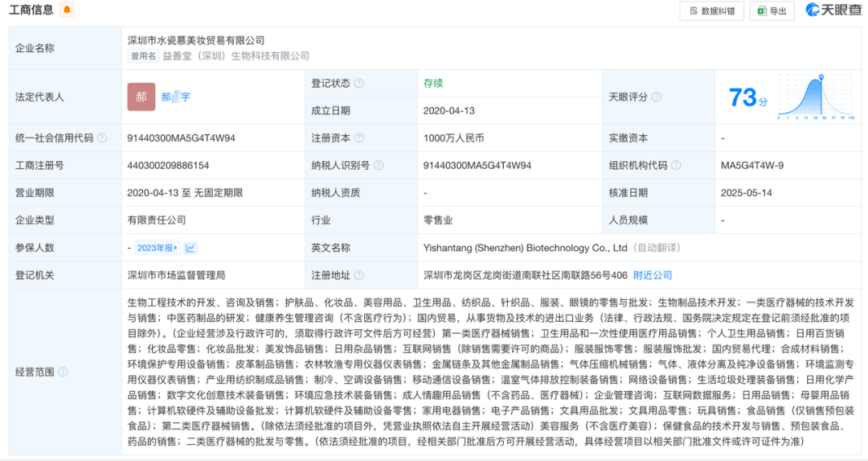Click the 曾用名 tag under company name
The width and height of the screenshot is (868, 461).
142,56
